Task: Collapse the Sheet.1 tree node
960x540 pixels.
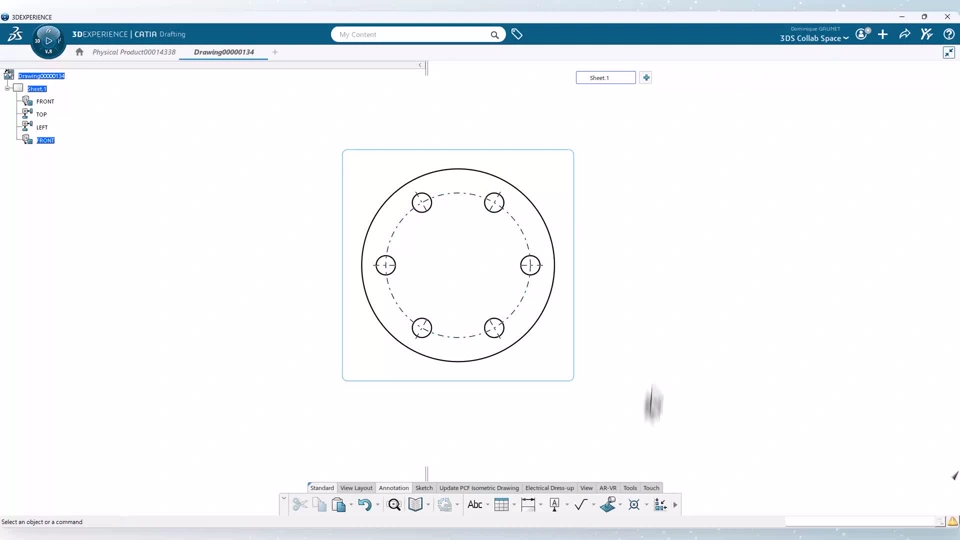Action: [x=7, y=88]
